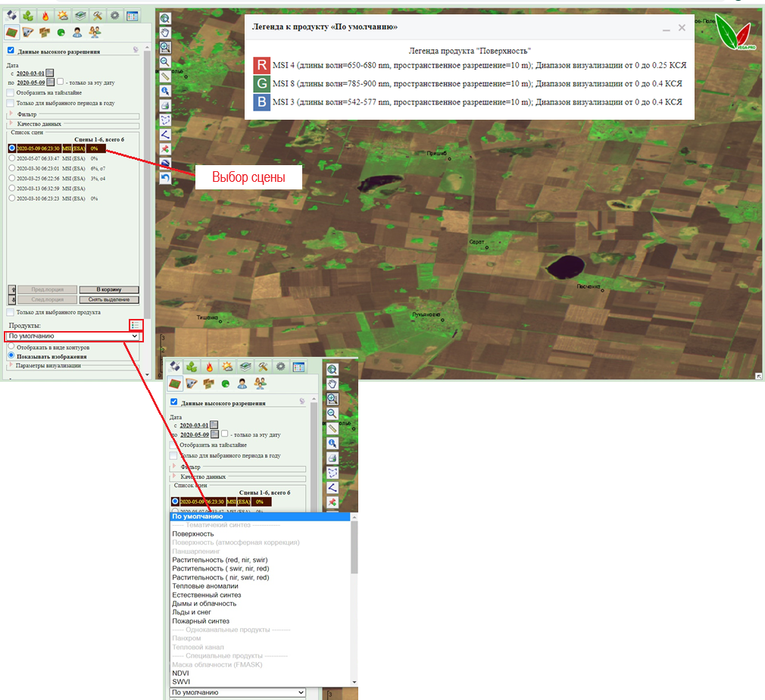Image resolution: width=765 pixels, height=700 pixels.
Task: Open the red-outlined «По умолчанию» products dropdown
Action: point(73,336)
